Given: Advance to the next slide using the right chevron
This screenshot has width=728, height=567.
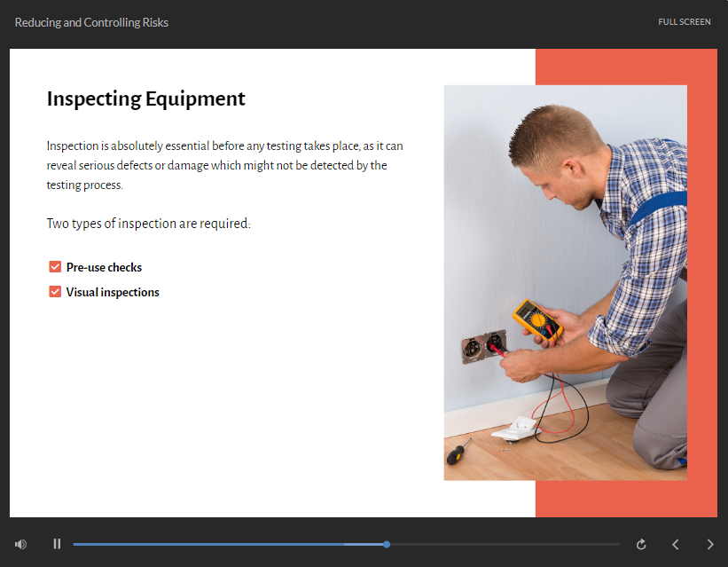Looking at the screenshot, I should tap(709, 544).
